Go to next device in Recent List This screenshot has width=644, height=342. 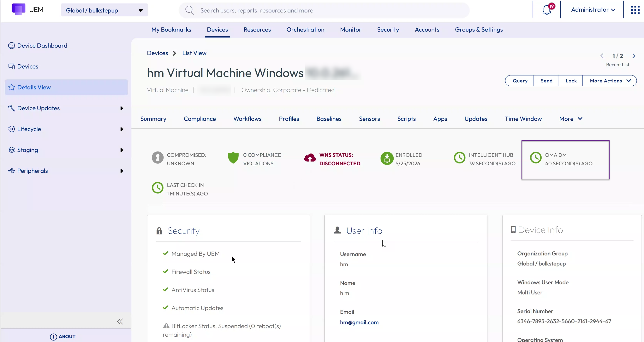(x=634, y=56)
